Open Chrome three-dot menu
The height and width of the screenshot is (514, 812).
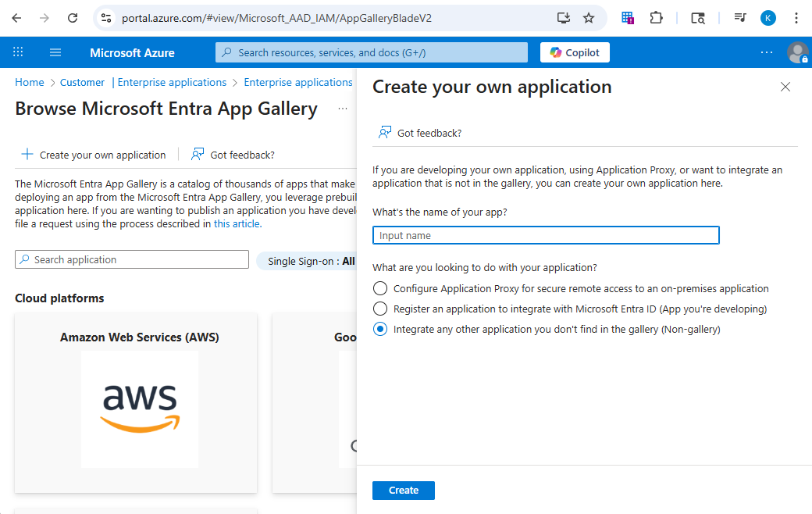coord(796,18)
